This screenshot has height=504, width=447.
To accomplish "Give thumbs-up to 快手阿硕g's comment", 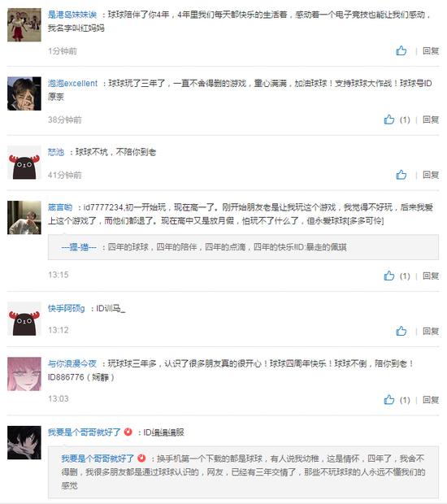I will tap(401, 331).
